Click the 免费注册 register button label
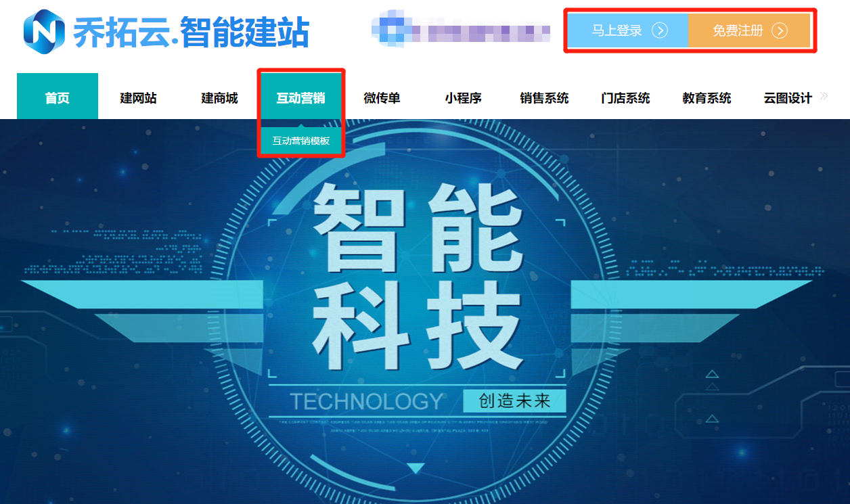 [x=738, y=30]
